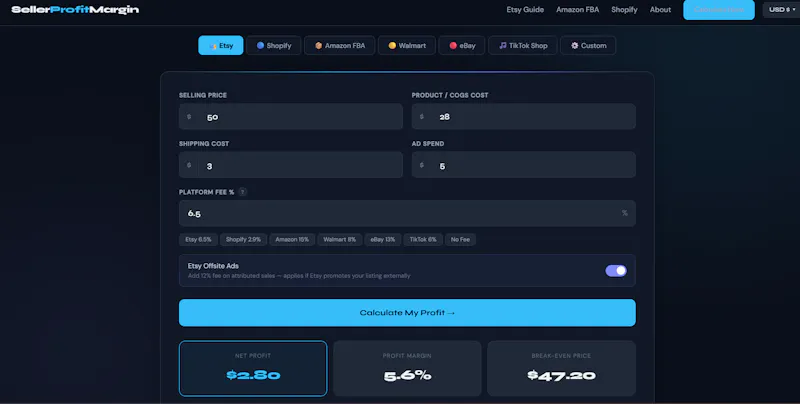Click the Calculate My Profit button

tap(407, 313)
